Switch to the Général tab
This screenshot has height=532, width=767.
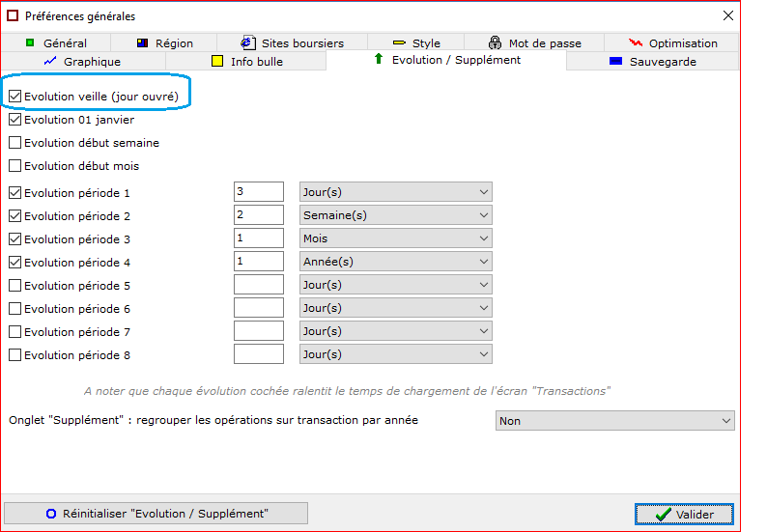pyautogui.click(x=56, y=43)
